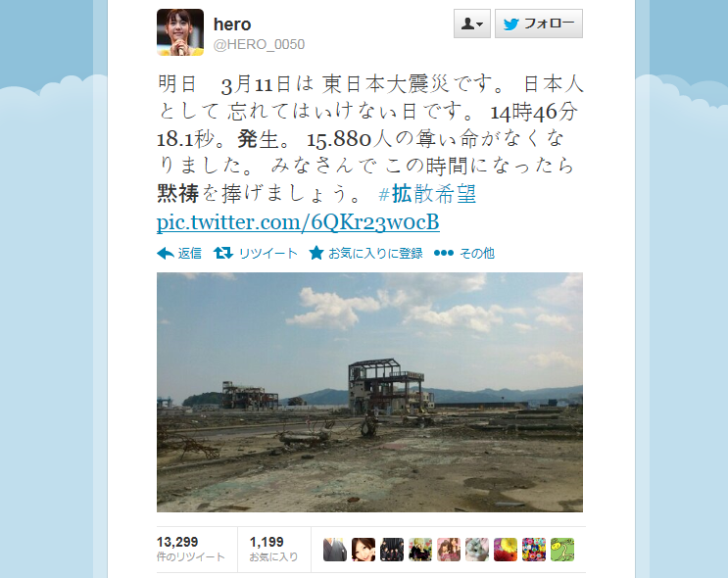The image size is (728, 578).
Task: Open the attached disaster site photo
Action: 369,392
